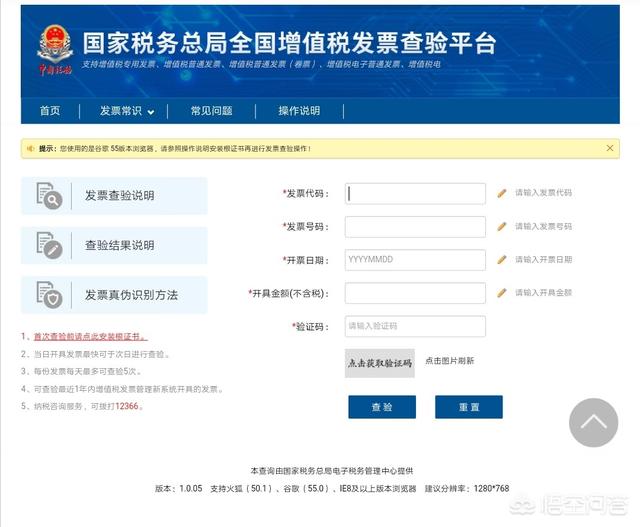Click the document pencil icon for 查验结果说明
Viewport: 640px width, 527px height.
click(49, 245)
